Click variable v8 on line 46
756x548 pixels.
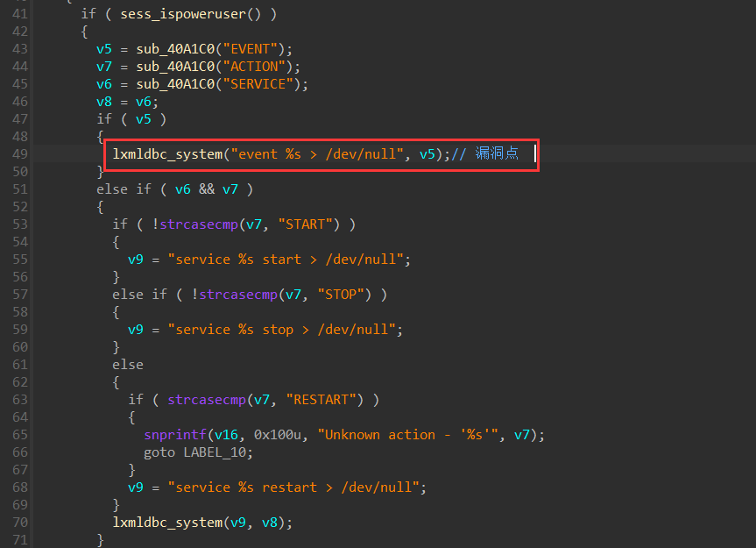[x=104, y=102]
